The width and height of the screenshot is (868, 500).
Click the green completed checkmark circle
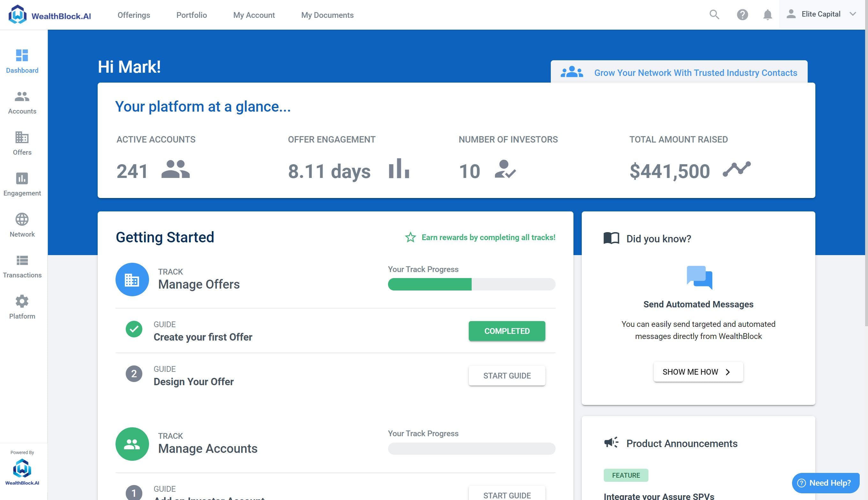click(x=134, y=329)
